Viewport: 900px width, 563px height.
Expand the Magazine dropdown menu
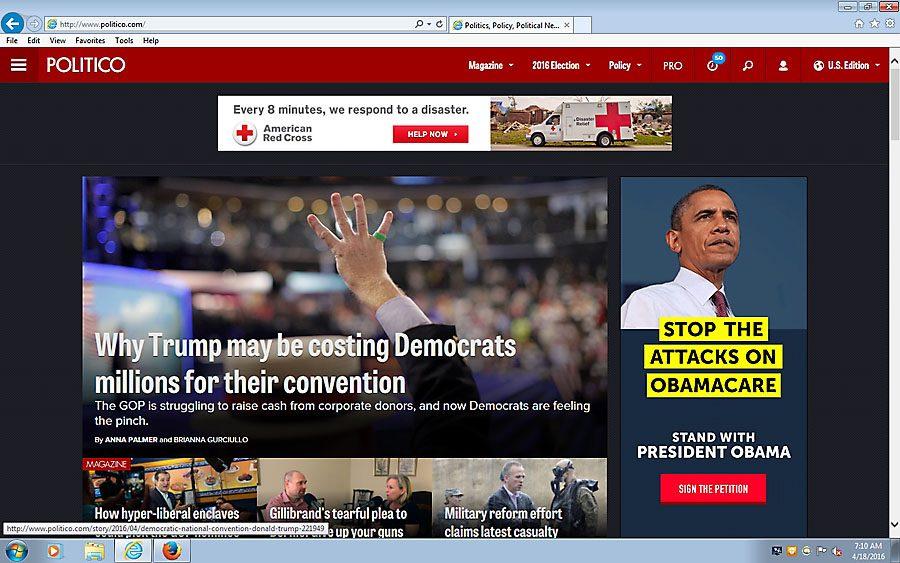point(491,65)
